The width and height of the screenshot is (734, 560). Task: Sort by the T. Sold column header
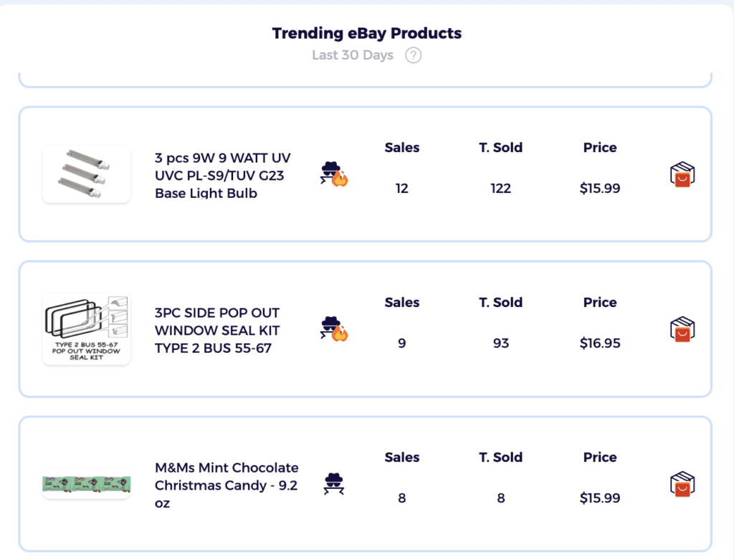(x=500, y=148)
